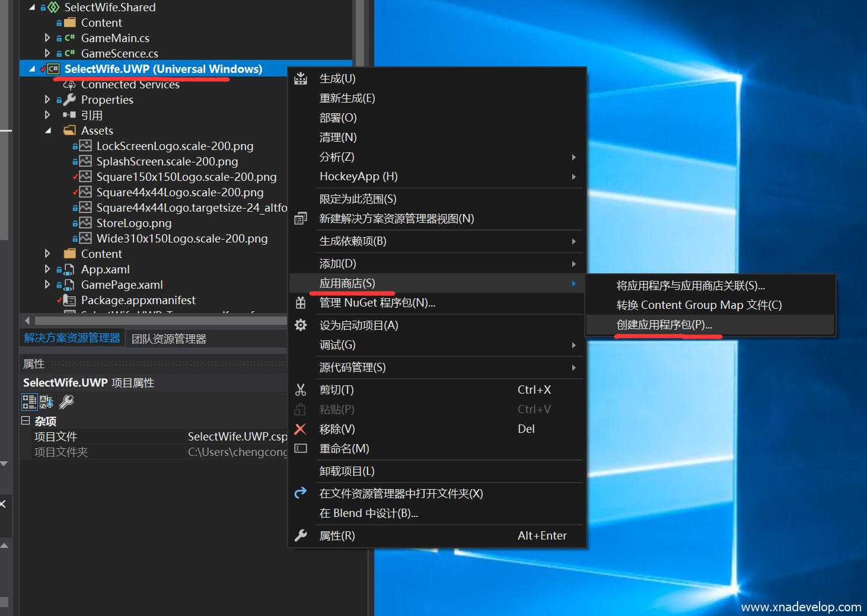
Task: Click the wrench icon beside 属性(R)
Action: click(x=301, y=535)
